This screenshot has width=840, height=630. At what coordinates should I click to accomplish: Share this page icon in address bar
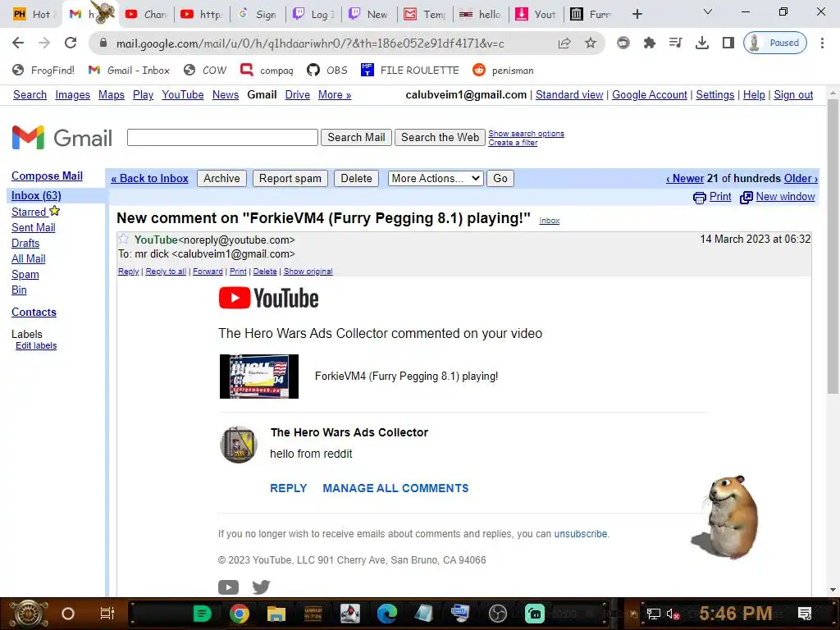coord(564,43)
